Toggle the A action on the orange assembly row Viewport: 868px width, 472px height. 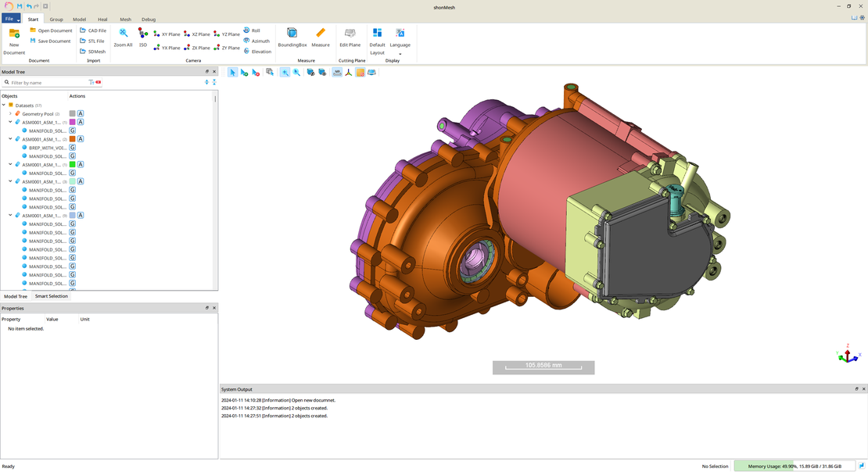pyautogui.click(x=81, y=139)
